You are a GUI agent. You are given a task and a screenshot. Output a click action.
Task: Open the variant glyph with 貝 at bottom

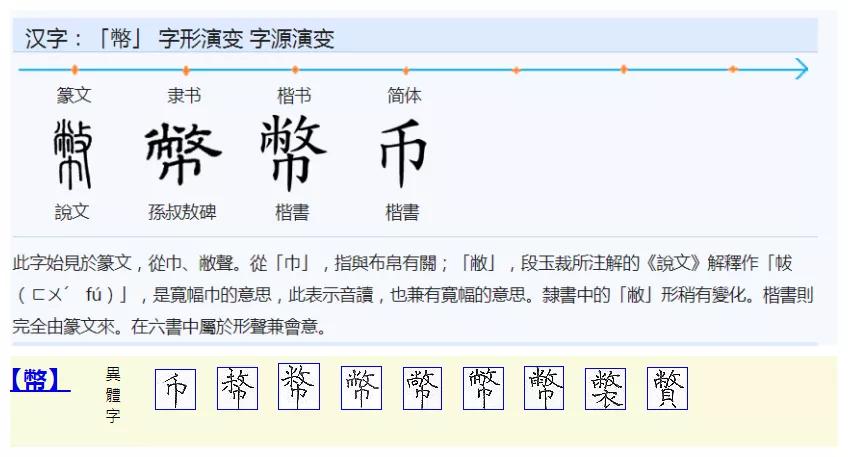pos(667,388)
